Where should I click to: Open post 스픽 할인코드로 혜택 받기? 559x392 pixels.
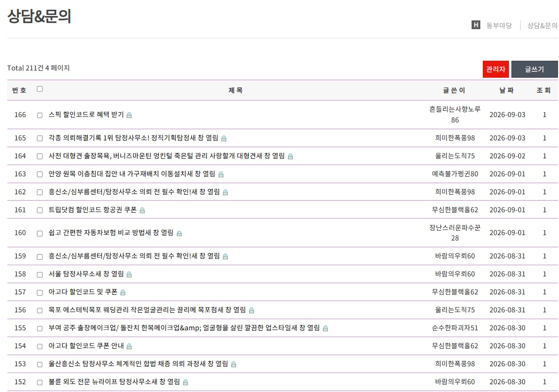(x=86, y=115)
